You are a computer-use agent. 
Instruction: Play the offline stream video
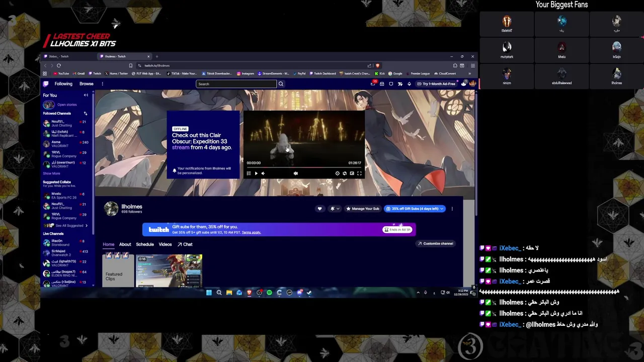pyautogui.click(x=256, y=173)
